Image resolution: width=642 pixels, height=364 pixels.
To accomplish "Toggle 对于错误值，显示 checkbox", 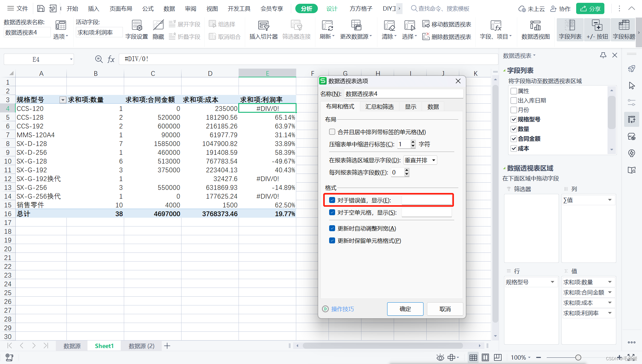I will click(x=332, y=200).
